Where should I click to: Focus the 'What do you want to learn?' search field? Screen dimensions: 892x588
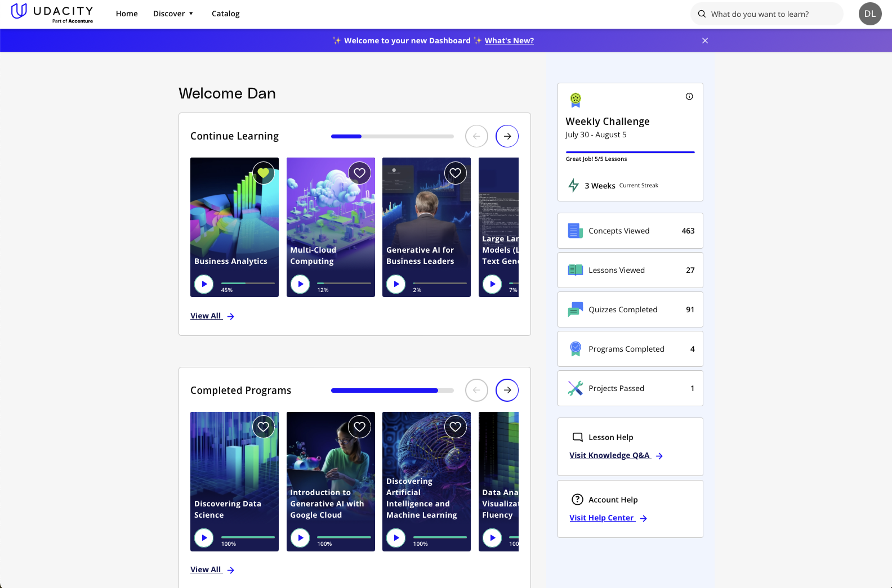pos(767,14)
